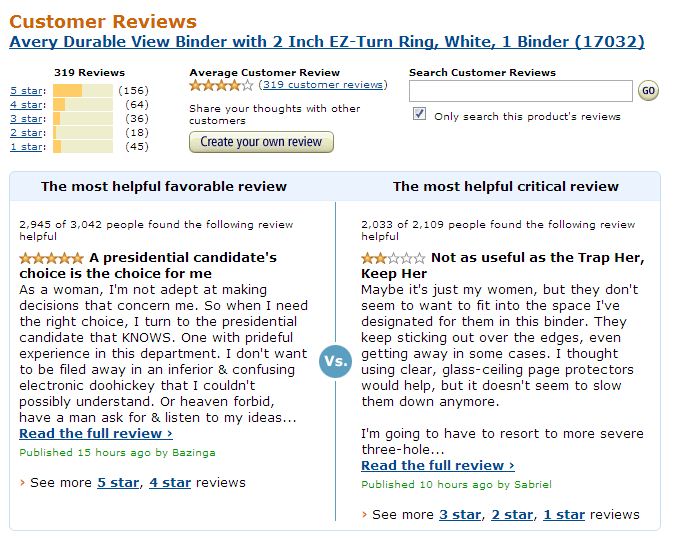Focus the Search Customer Reviews text field

coord(521,91)
